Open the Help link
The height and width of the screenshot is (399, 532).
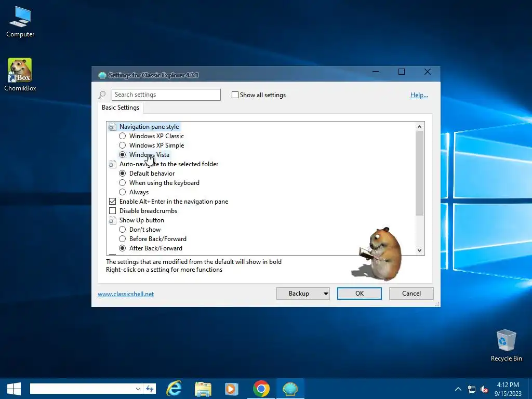[x=419, y=96]
